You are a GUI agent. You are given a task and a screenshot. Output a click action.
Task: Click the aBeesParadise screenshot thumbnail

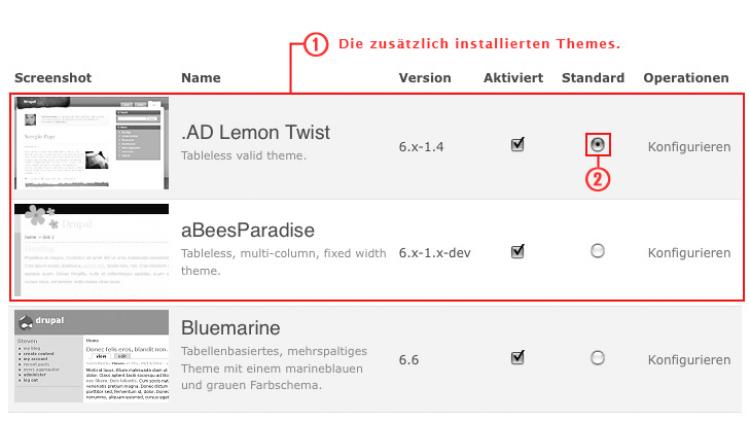[91, 250]
